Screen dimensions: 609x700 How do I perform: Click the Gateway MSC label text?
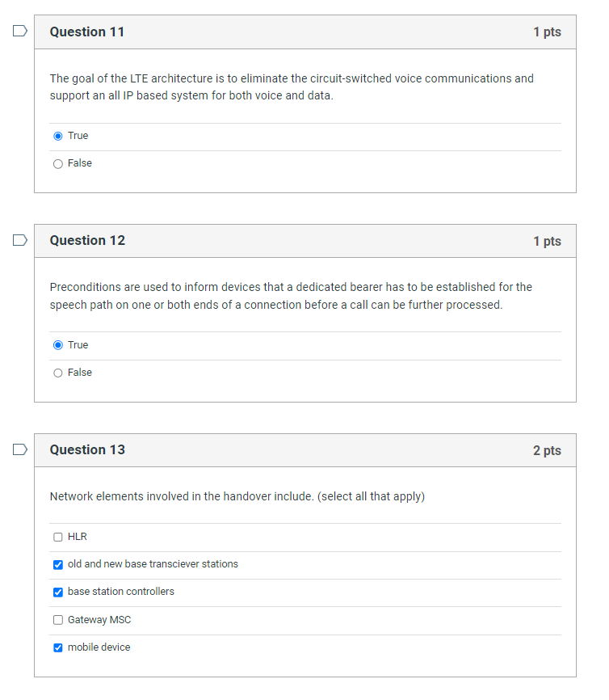click(x=99, y=620)
